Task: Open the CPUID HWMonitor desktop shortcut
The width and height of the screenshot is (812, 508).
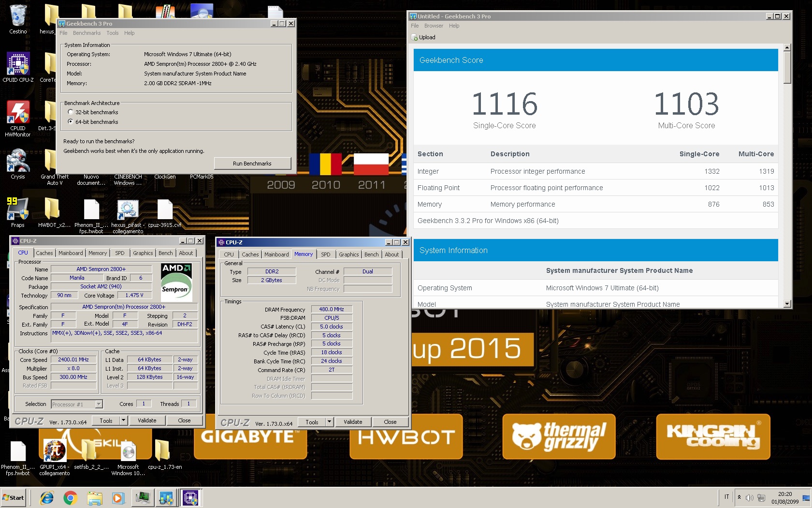Action: [x=18, y=119]
